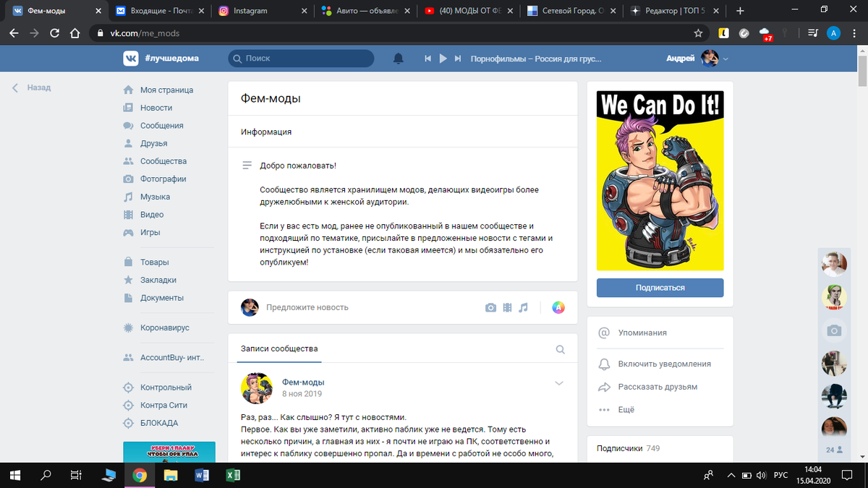
Task: Open Андрей profile dropdown menu
Action: click(x=697, y=59)
